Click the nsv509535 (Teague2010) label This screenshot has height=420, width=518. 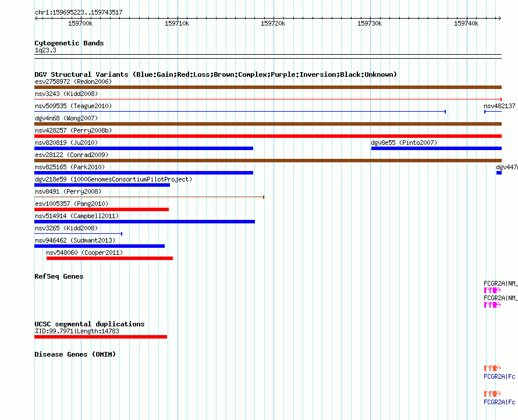[73, 106]
